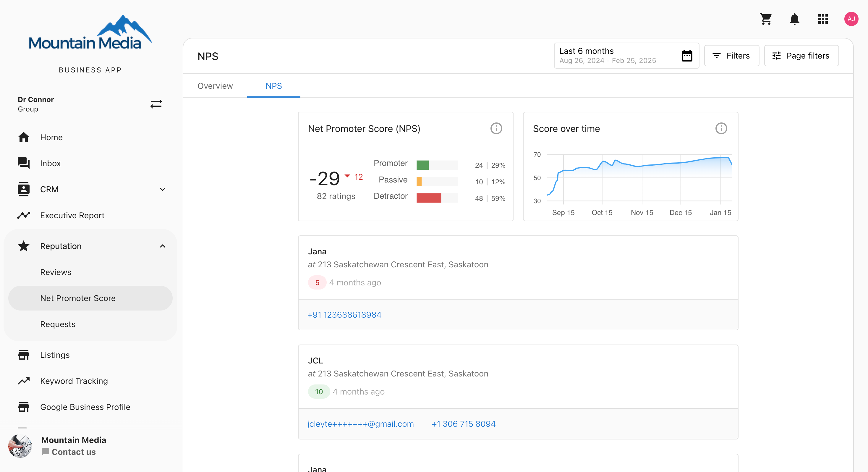Screen dimensions: 868x472
Task: Click the JCL review name
Action: (x=315, y=361)
